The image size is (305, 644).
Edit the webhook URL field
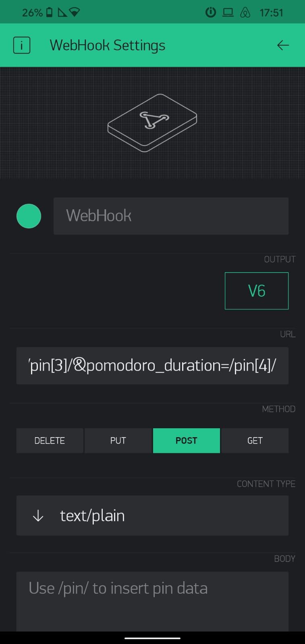point(152,365)
